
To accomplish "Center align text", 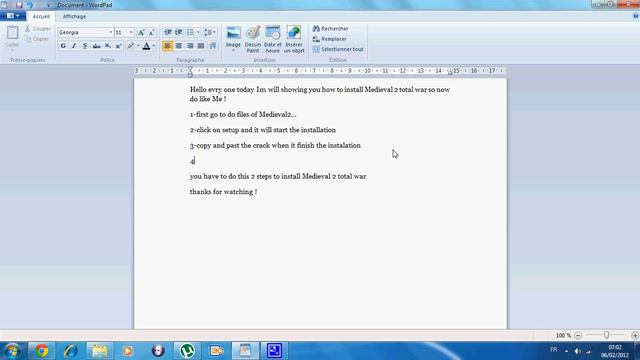I will point(179,46).
